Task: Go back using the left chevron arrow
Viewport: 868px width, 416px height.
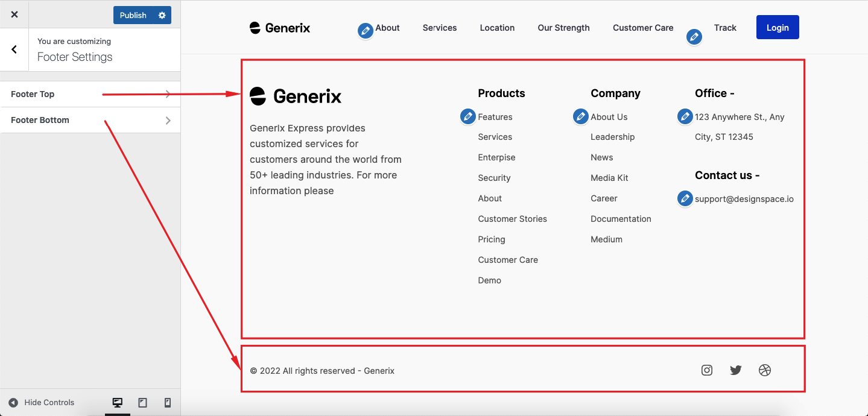Action: click(14, 49)
